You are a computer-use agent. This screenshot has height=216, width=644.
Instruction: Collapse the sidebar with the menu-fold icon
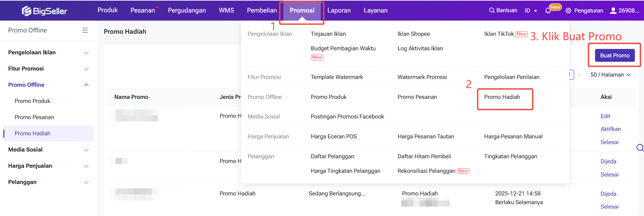85,30
